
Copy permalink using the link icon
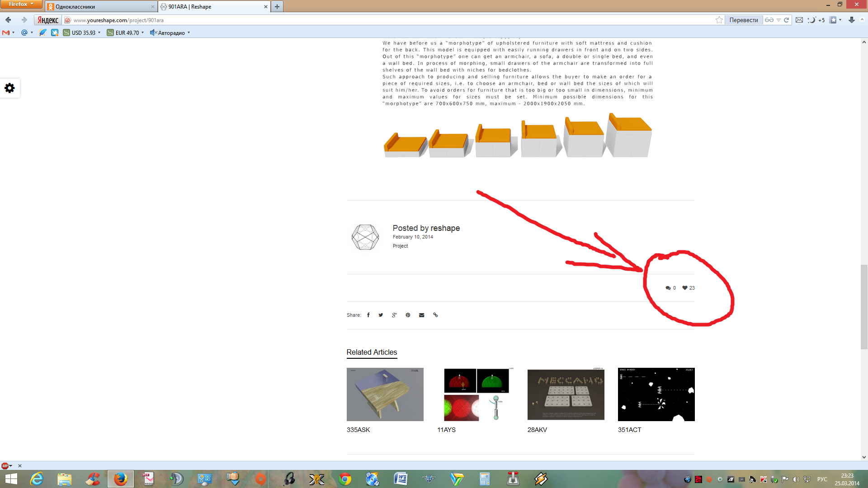(x=435, y=315)
